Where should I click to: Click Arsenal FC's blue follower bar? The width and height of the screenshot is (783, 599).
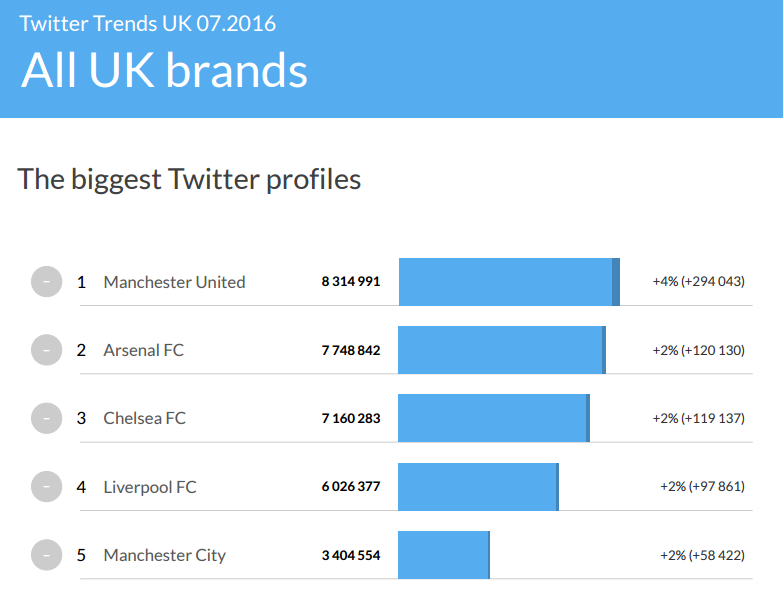pyautogui.click(x=501, y=350)
